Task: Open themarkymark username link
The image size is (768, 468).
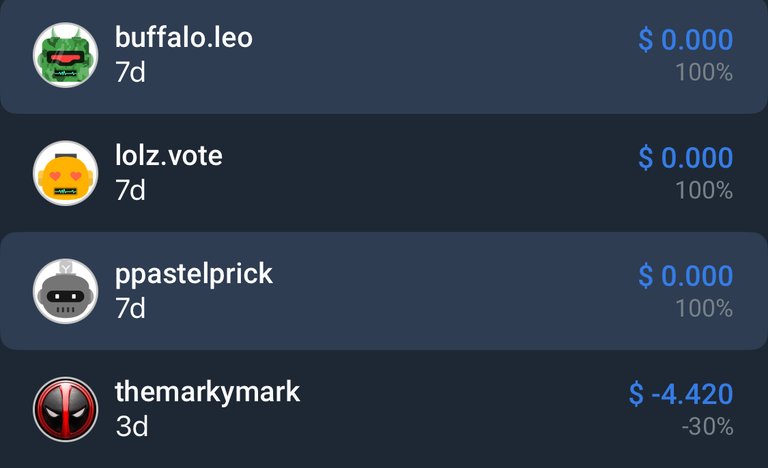Action: click(x=207, y=393)
